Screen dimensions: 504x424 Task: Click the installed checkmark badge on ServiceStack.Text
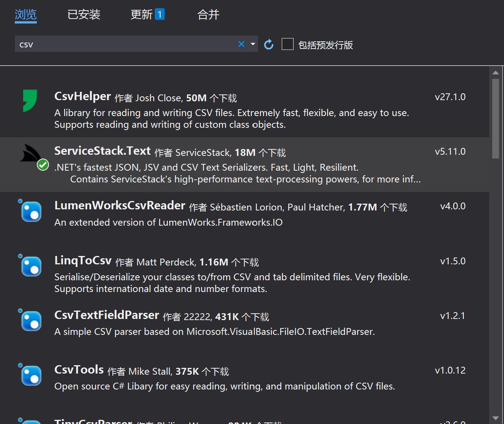(43, 165)
